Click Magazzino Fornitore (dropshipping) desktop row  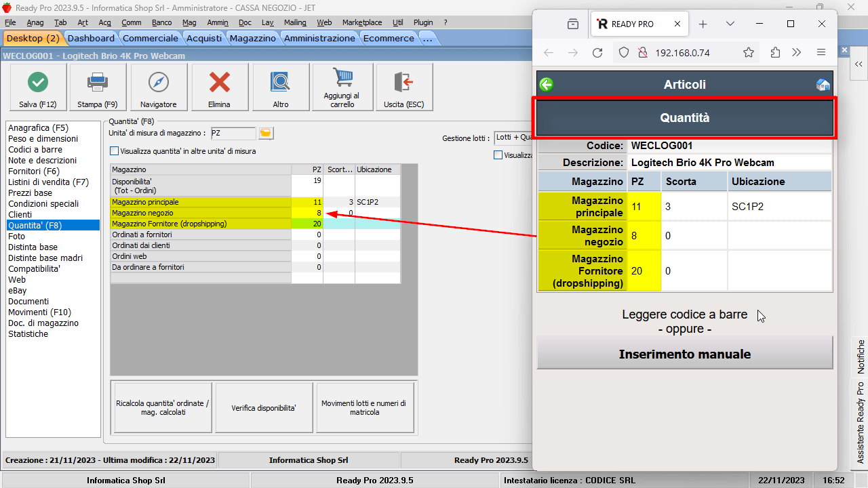click(x=255, y=224)
